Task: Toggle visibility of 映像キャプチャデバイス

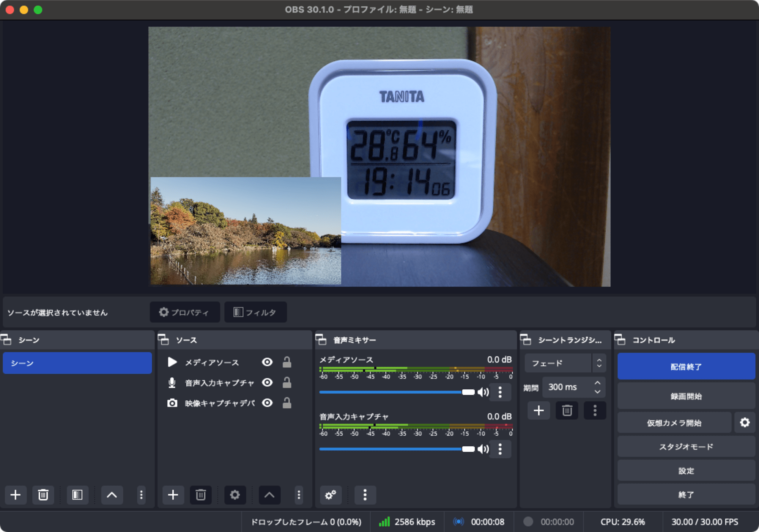Action: point(267,403)
